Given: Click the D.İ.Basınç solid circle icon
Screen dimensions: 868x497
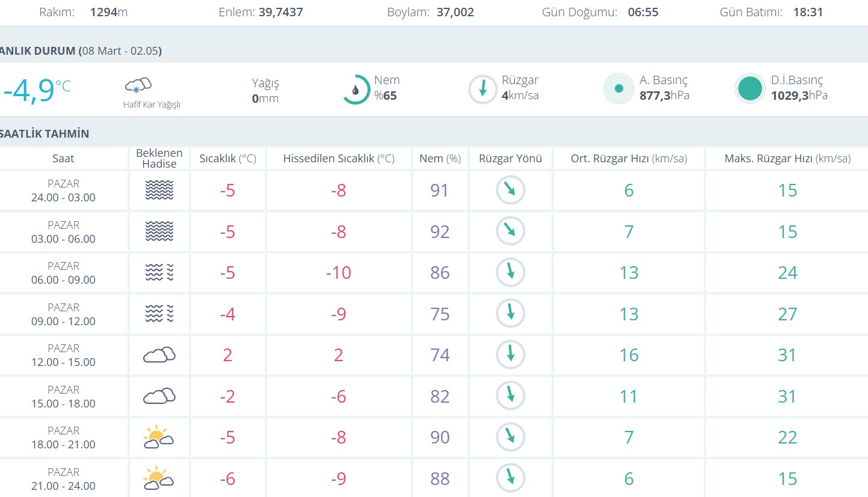Looking at the screenshot, I should tap(749, 89).
